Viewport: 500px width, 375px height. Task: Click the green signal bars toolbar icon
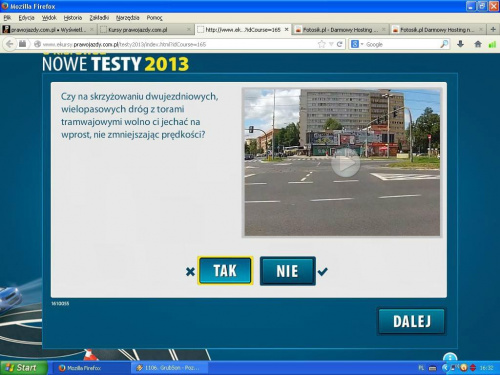point(492,44)
